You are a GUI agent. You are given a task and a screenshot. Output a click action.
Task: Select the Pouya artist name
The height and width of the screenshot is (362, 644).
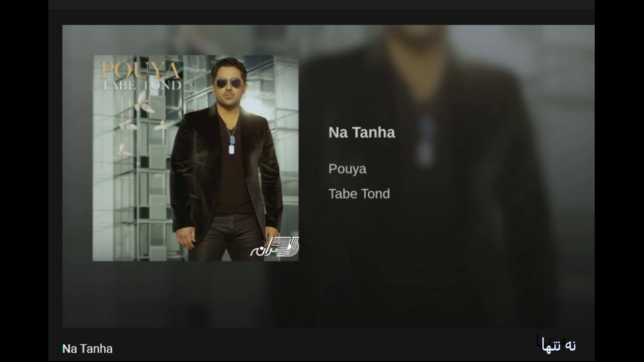[347, 169]
